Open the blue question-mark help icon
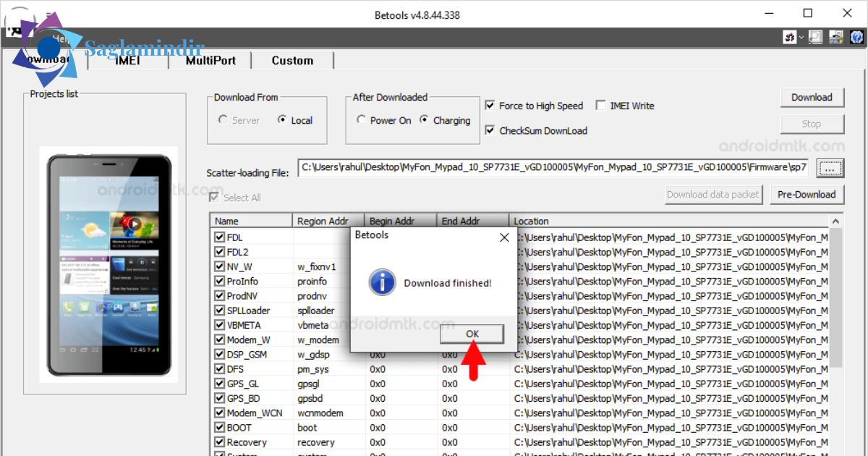Screen dimensions: 868x456 [856, 37]
